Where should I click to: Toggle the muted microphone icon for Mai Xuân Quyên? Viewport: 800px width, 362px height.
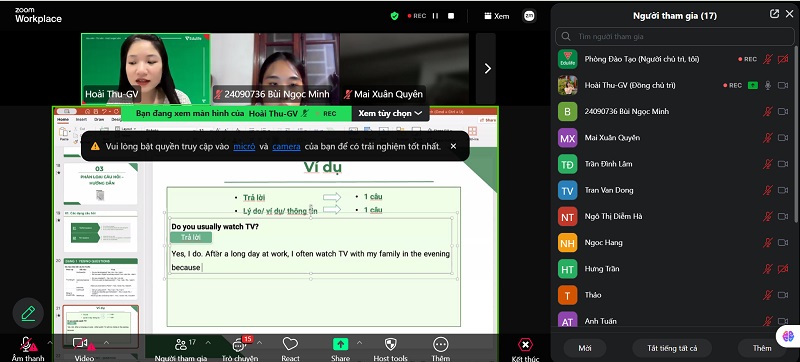point(767,138)
